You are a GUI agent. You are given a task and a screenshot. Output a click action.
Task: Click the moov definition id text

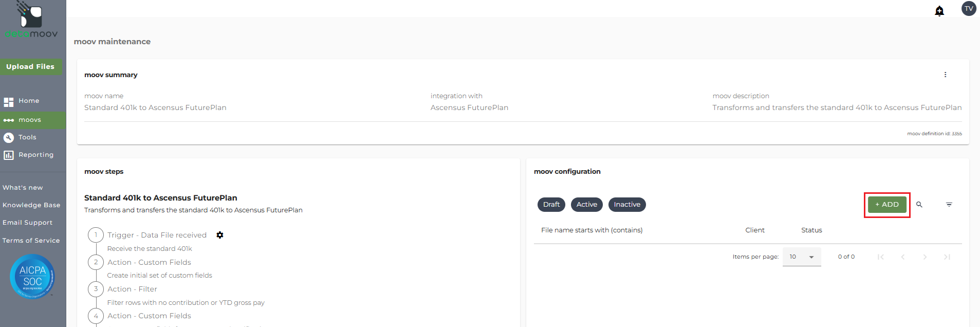[934, 134]
